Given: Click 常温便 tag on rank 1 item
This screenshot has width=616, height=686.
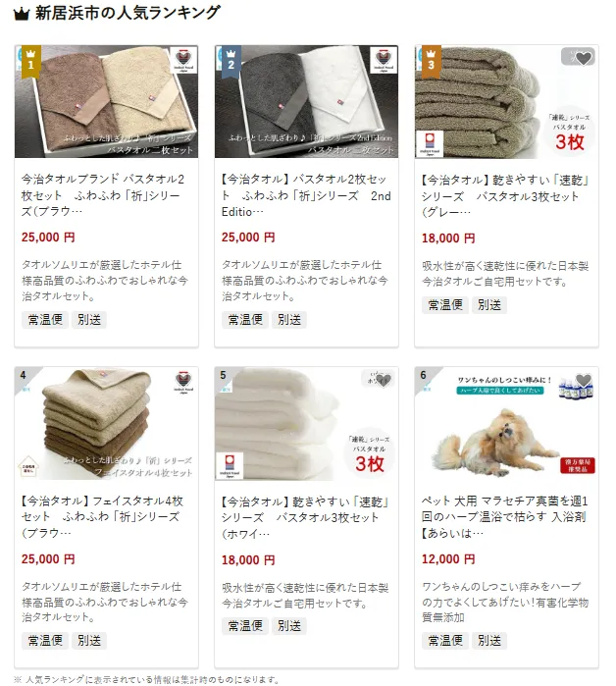Looking at the screenshot, I should 45,319.
